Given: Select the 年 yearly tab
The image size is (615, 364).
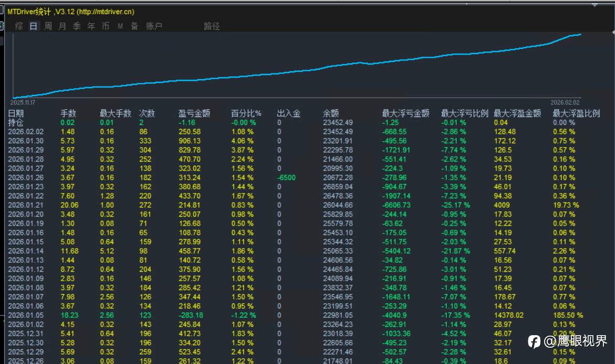Looking at the screenshot, I should (91, 26).
